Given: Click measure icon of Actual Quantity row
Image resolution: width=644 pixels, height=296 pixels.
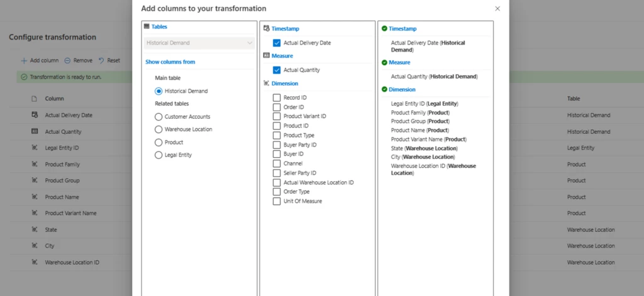Looking at the screenshot, I should pyautogui.click(x=35, y=131).
